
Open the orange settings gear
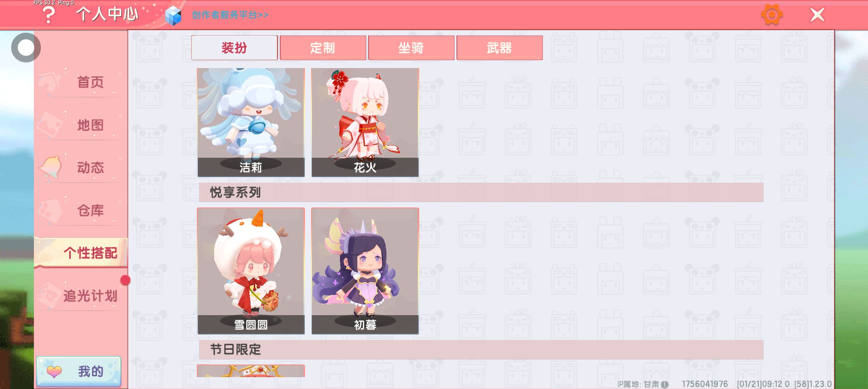point(772,15)
